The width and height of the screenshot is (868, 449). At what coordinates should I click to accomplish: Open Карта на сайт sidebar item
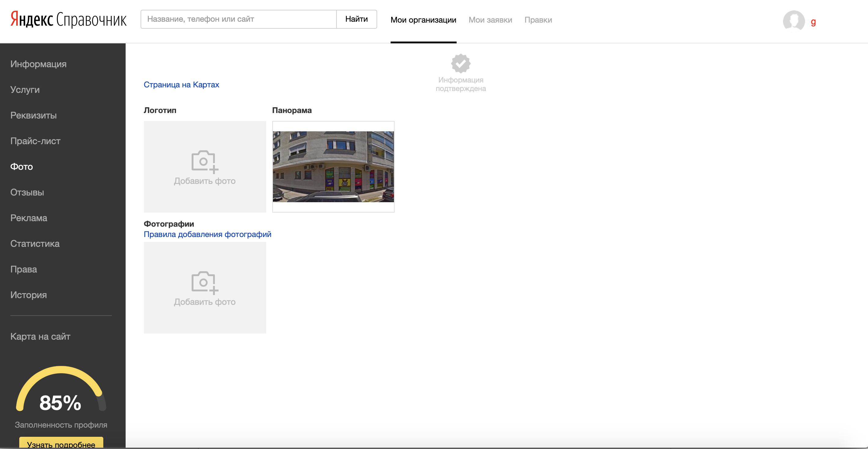click(40, 336)
